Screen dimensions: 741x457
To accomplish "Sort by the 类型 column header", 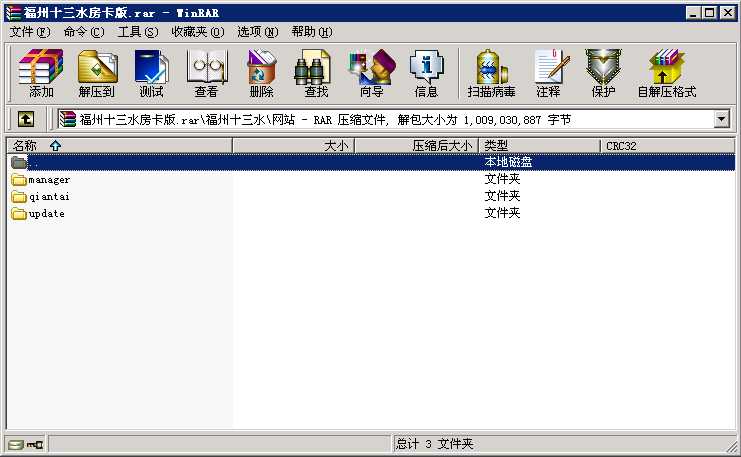I will point(539,146).
